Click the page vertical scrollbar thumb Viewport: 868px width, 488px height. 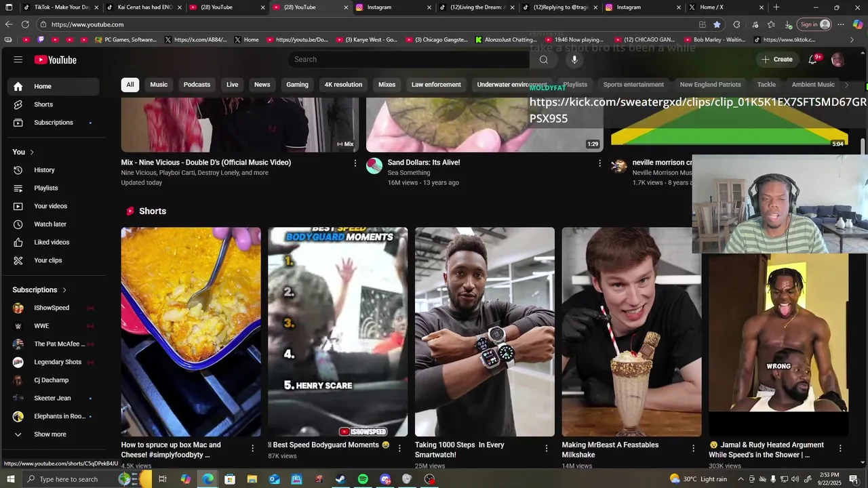[863, 146]
